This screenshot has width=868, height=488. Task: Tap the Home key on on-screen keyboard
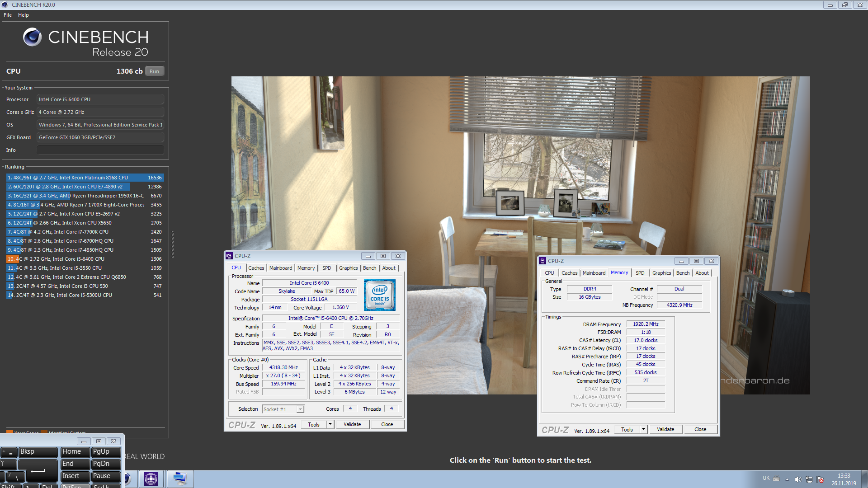[x=75, y=452]
